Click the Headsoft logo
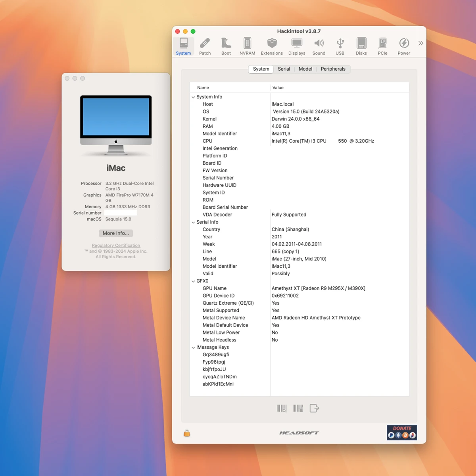Image resolution: width=476 pixels, height=476 pixels. (299, 433)
